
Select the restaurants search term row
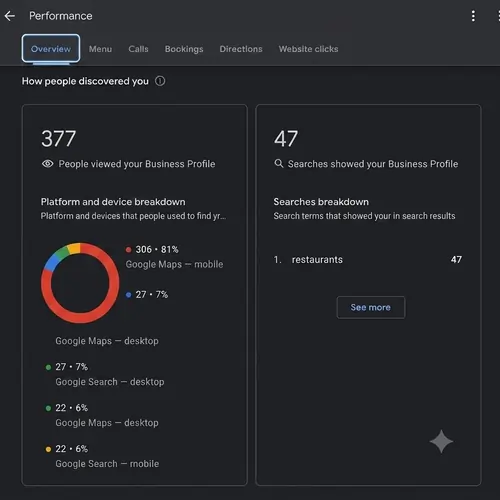(368, 260)
